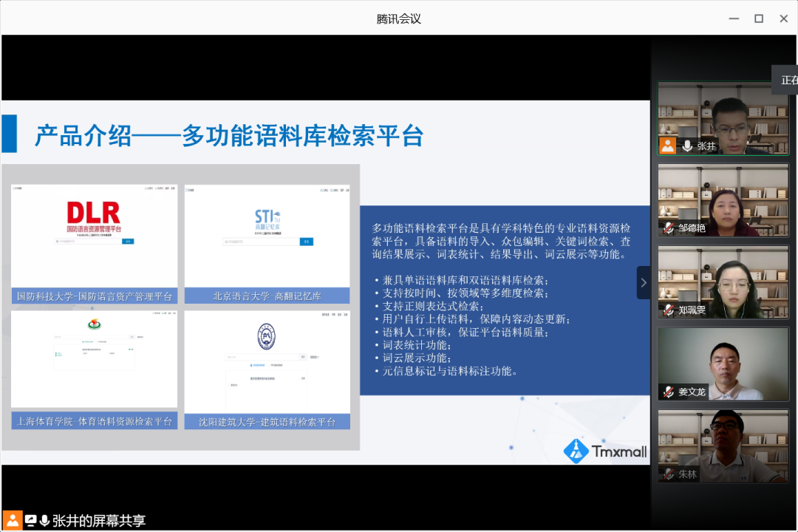Click the microphone icon in bottom-left sharing bar
This screenshot has height=532, width=798.
pos(45,520)
